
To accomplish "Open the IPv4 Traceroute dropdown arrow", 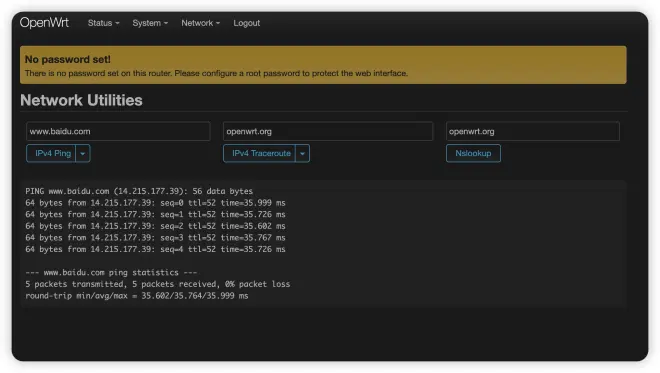I will click(x=303, y=153).
